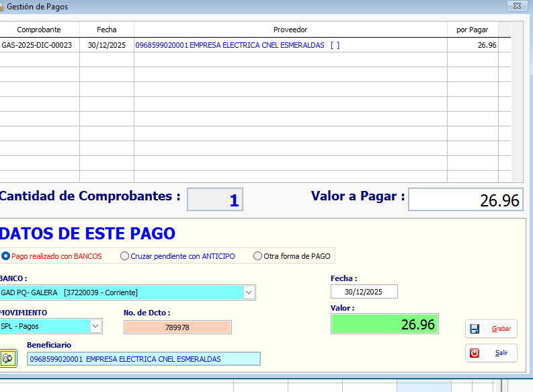Click the por Pagar column header
The width and height of the screenshot is (533, 392).
pos(472,30)
